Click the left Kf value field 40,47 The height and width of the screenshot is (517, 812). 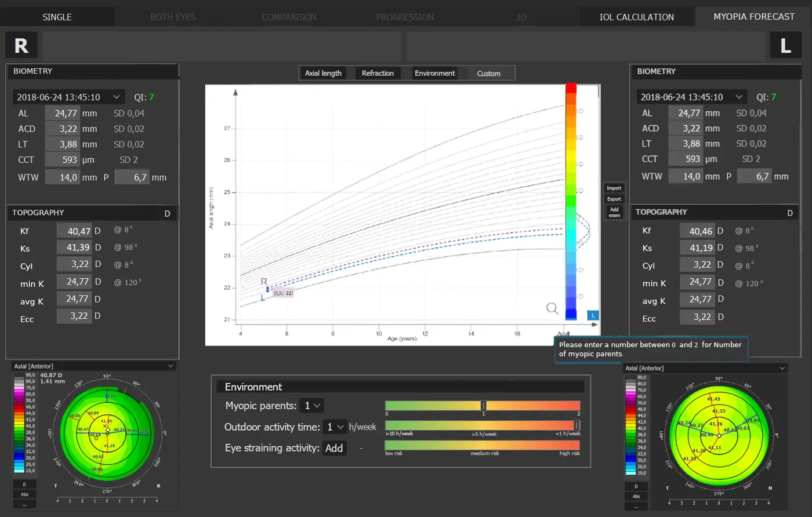click(74, 231)
